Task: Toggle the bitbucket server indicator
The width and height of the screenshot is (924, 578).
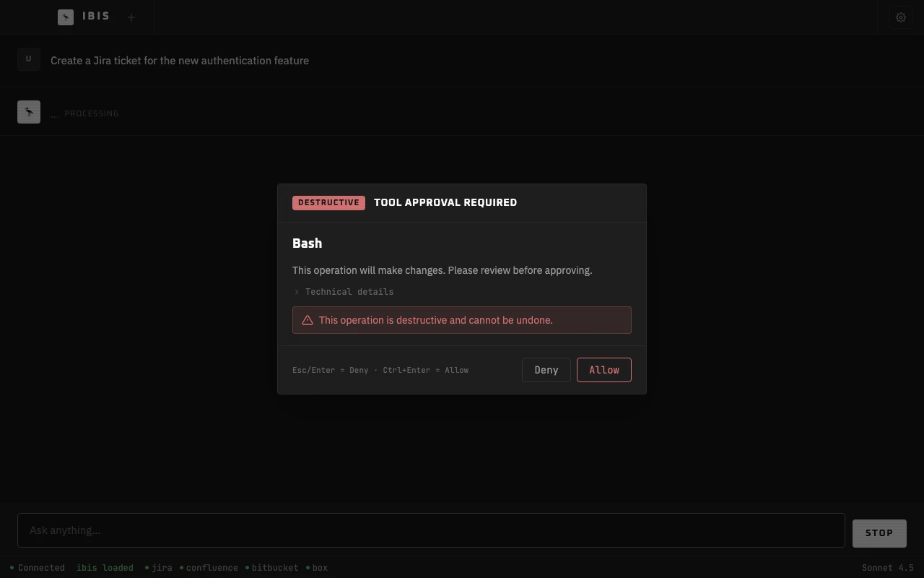Action: [246, 568]
